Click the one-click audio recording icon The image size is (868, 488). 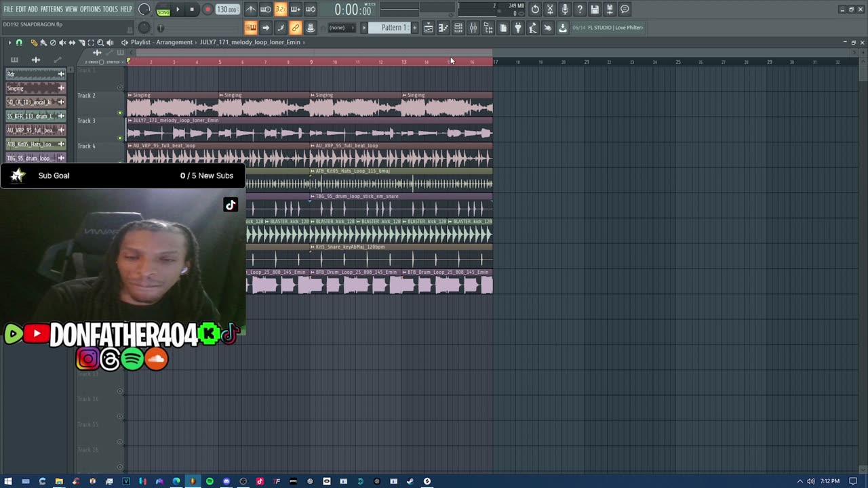tap(548, 28)
